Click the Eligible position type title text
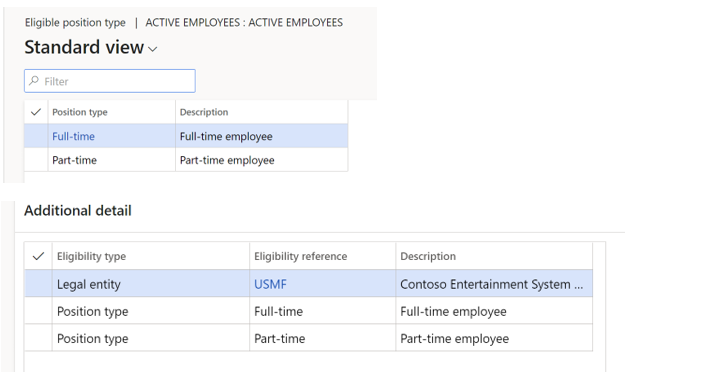709x392 pixels. pyautogui.click(x=75, y=23)
